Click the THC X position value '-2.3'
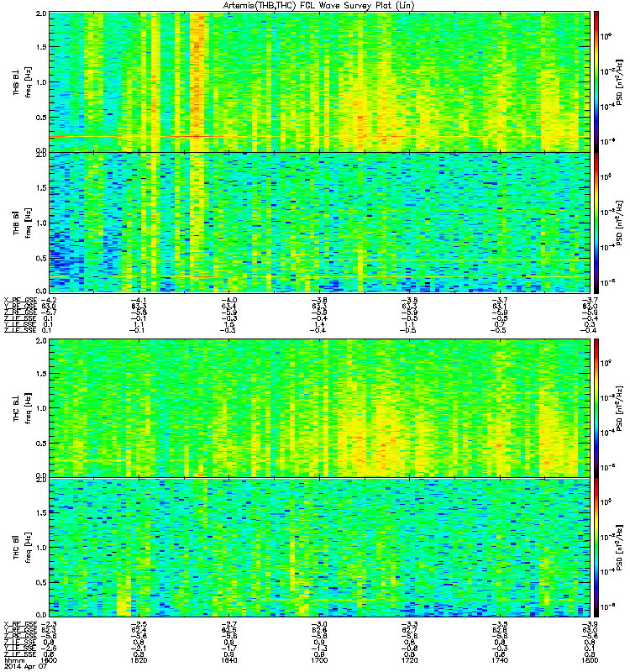Viewport: 630px width, 672px height. 49,624
